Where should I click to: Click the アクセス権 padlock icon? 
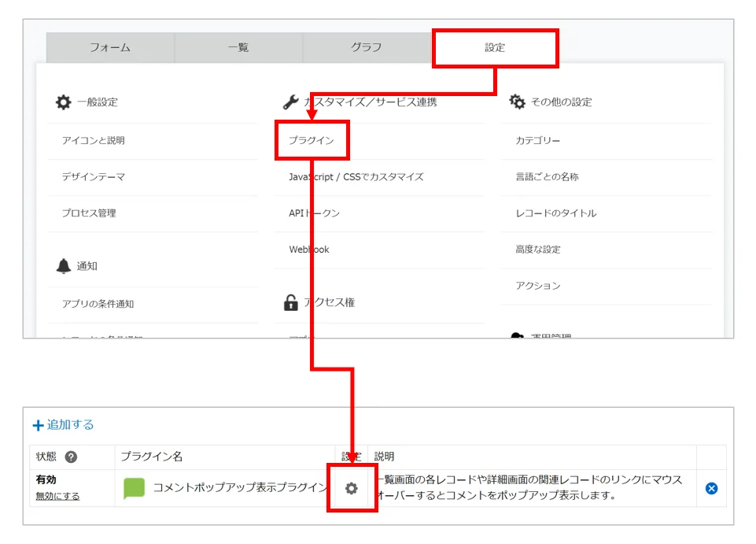pyautogui.click(x=291, y=302)
